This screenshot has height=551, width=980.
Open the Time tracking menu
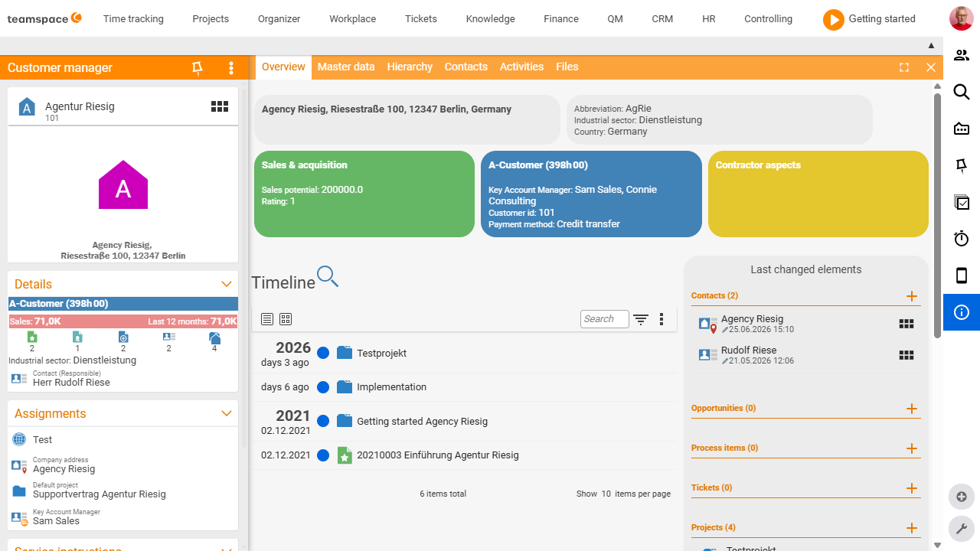(x=133, y=19)
